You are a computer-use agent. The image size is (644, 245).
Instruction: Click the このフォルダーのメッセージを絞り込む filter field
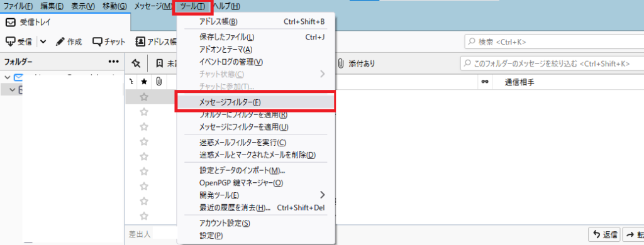click(552, 63)
